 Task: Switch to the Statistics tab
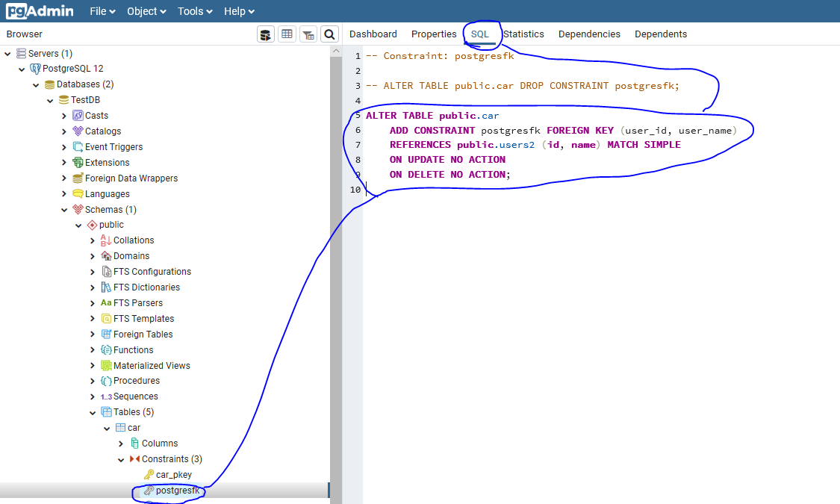[523, 34]
